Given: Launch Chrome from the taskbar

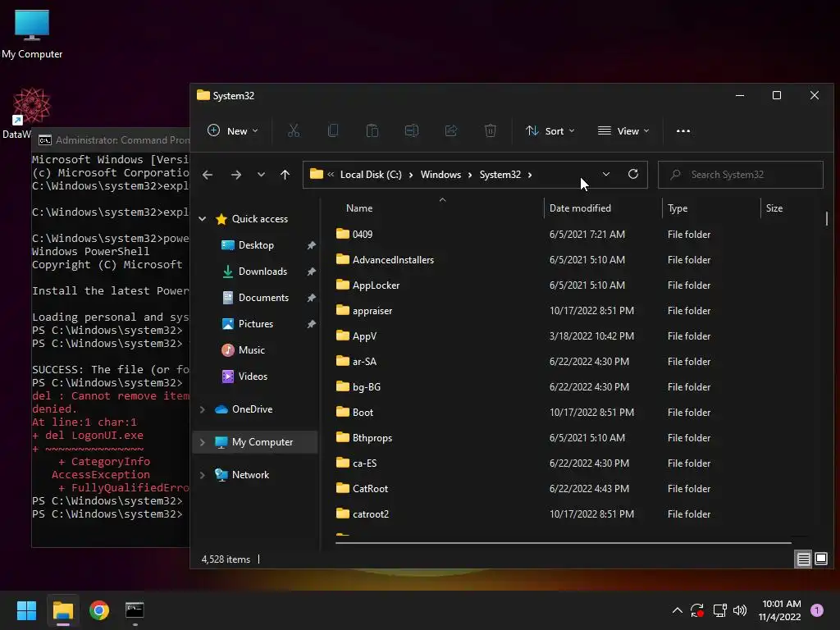Looking at the screenshot, I should (x=99, y=610).
